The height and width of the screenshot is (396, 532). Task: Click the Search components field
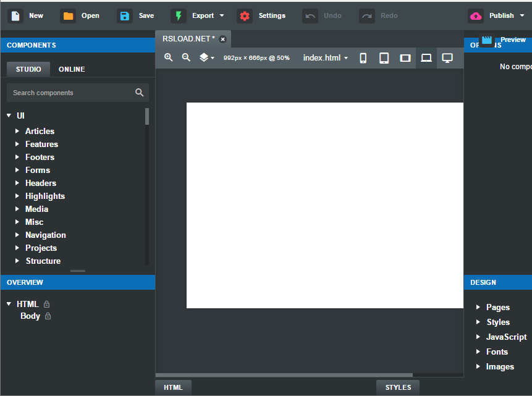78,93
